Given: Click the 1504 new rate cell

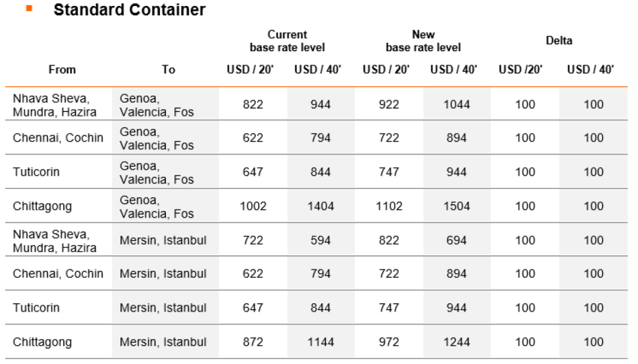Looking at the screenshot, I should tap(457, 206).
